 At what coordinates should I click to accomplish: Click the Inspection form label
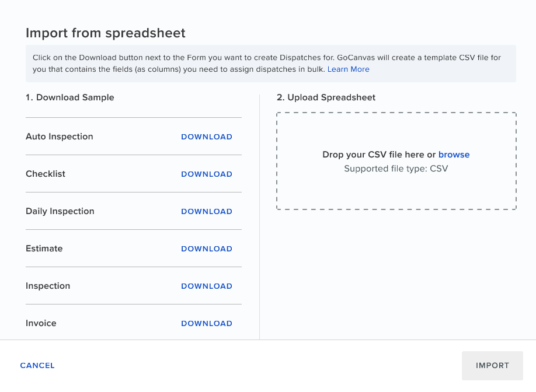tap(48, 286)
